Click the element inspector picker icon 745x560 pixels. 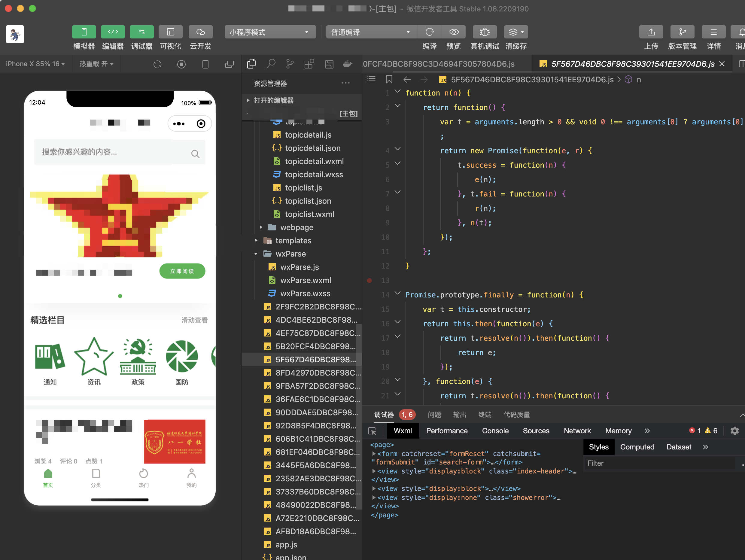tap(372, 431)
